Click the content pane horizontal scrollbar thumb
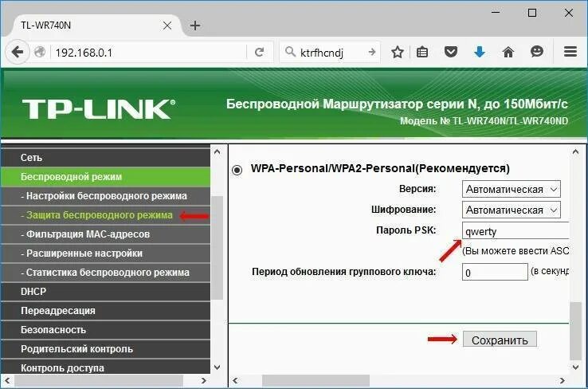The width and height of the screenshot is (588, 389). 316,381
